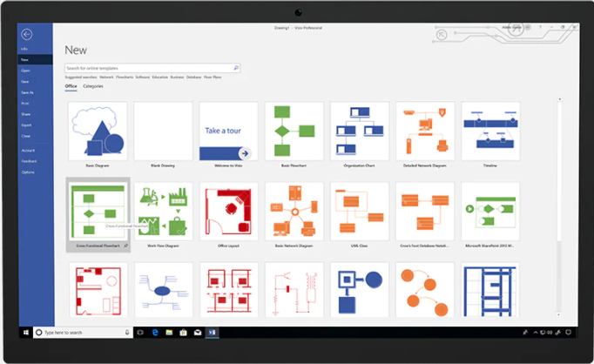Click the user account avatar in the title bar
594x364 pixels.
(528, 27)
